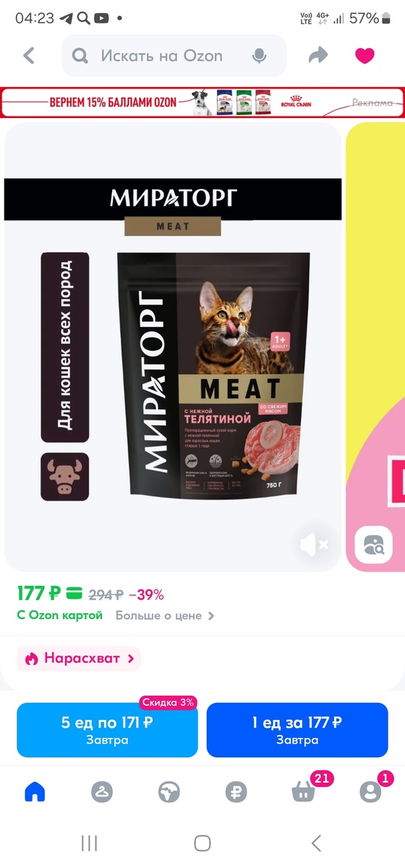Buy 1 ед за 177 ₽
405x868 pixels.
pos(297,730)
